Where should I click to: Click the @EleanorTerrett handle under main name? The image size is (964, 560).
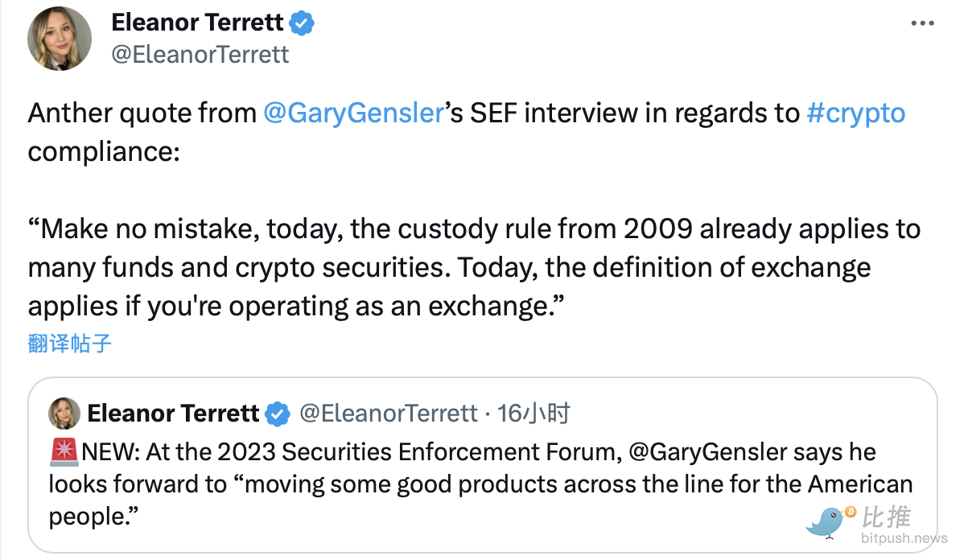[200, 55]
